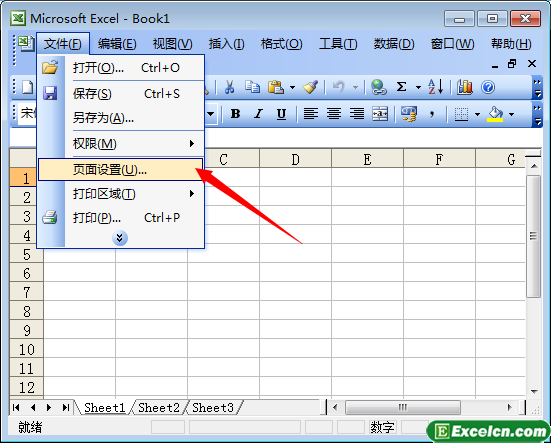Image resolution: width=551 pixels, height=443 pixels.
Task: Toggle Italic formatting button
Action: coord(258,114)
